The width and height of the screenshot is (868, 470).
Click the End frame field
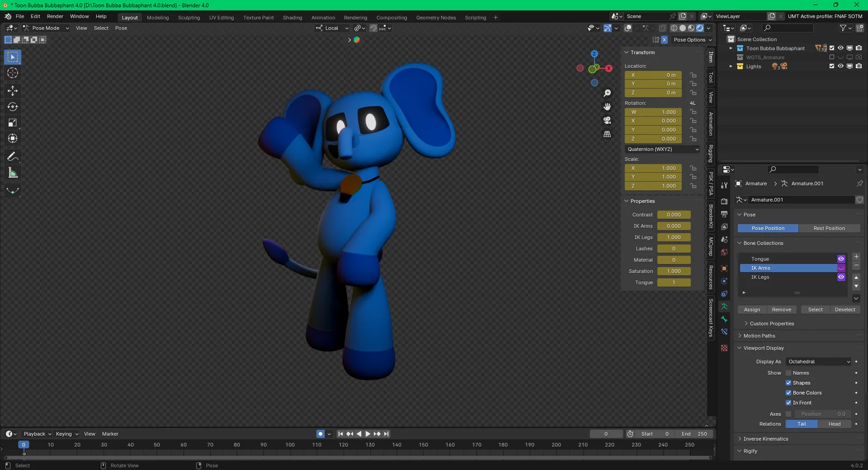click(694, 434)
